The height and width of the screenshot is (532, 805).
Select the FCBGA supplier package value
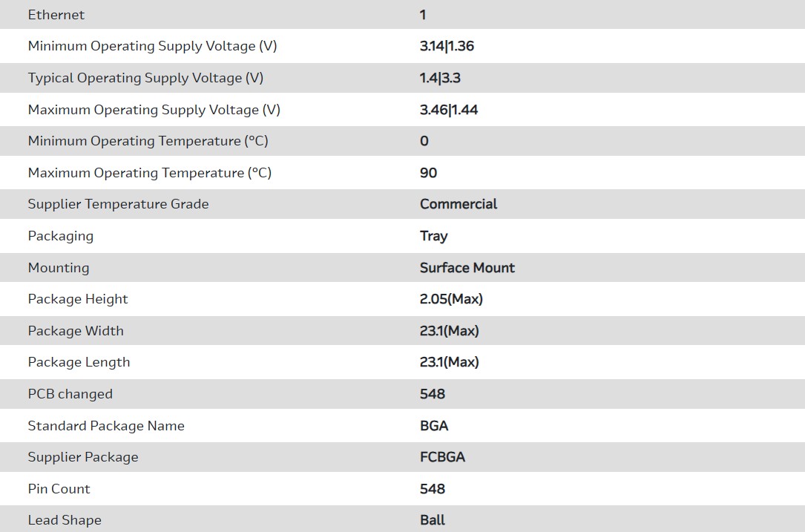[442, 457]
